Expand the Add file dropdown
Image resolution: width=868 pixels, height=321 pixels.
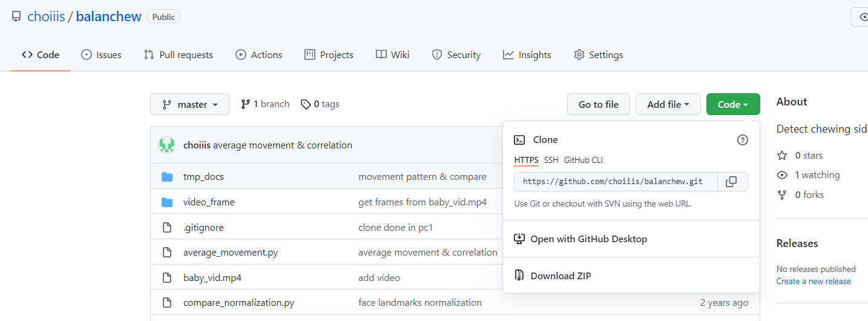(668, 104)
